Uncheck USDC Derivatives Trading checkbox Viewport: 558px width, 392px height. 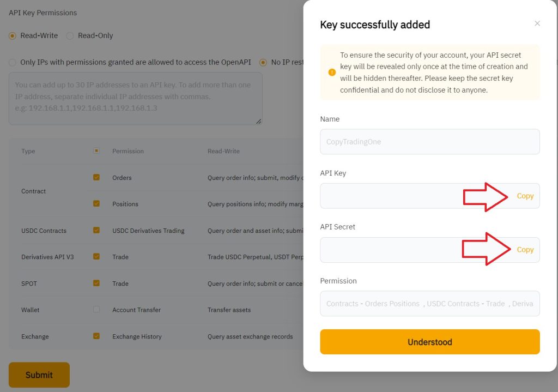point(96,230)
